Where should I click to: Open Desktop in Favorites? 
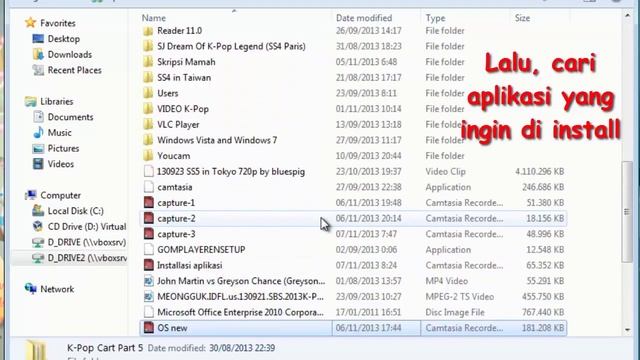tap(63, 39)
